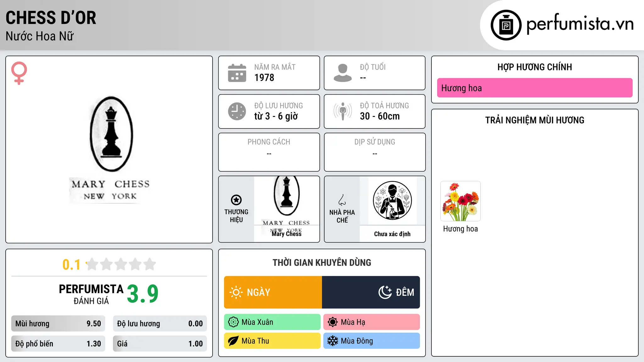
Task: Select the Mùa Xuân season tag
Action: [272, 322]
